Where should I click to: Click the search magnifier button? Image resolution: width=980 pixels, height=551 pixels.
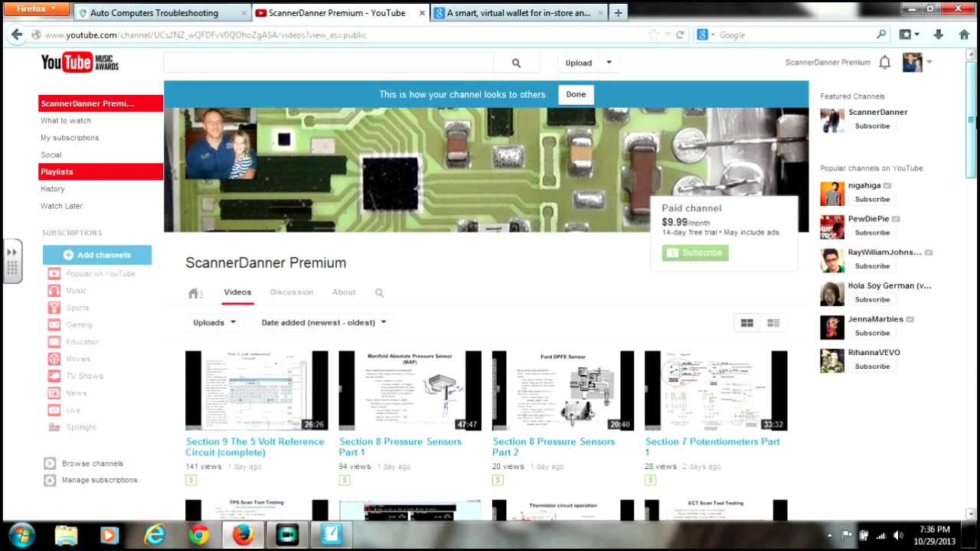(516, 64)
